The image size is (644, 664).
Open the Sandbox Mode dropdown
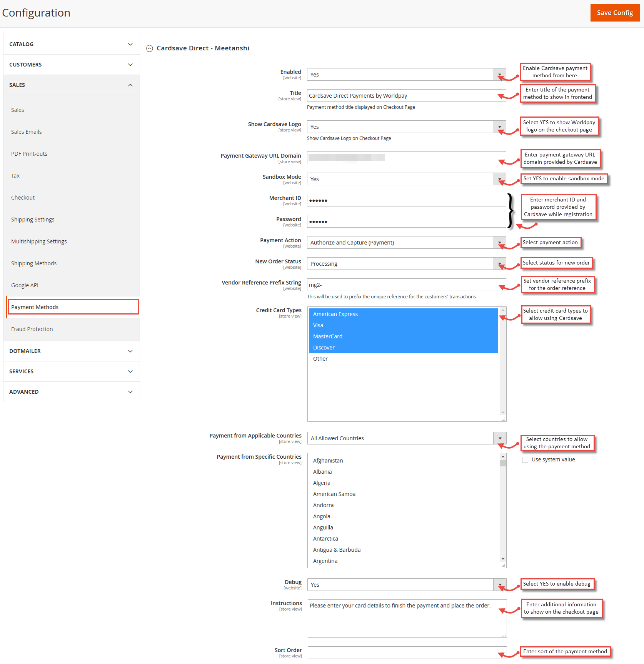click(406, 179)
